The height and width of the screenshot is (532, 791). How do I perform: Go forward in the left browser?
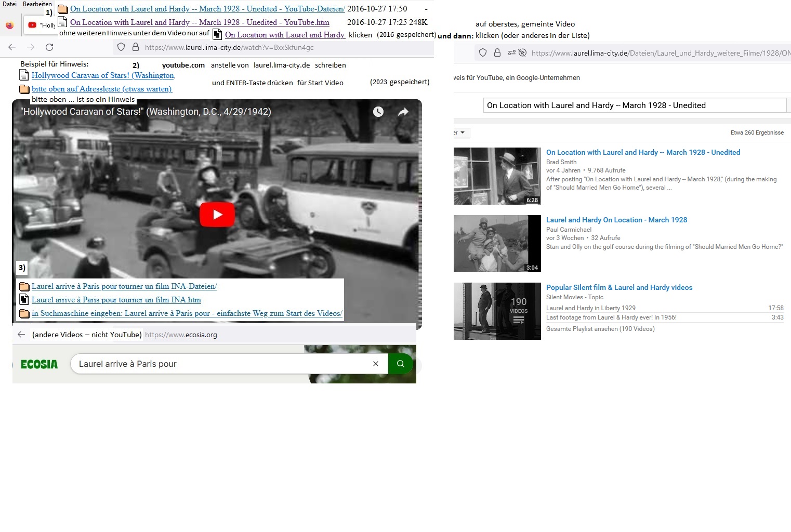click(31, 47)
